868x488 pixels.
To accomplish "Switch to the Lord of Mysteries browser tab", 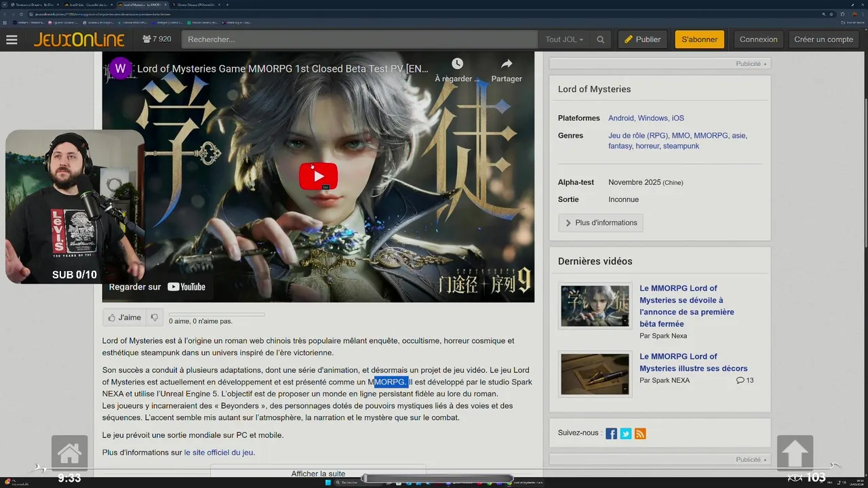I will coord(144,4).
